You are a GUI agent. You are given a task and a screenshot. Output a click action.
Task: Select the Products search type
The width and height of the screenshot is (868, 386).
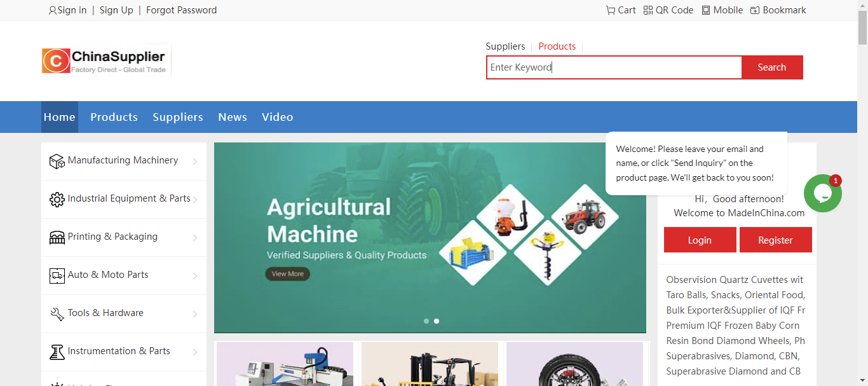pyautogui.click(x=557, y=46)
